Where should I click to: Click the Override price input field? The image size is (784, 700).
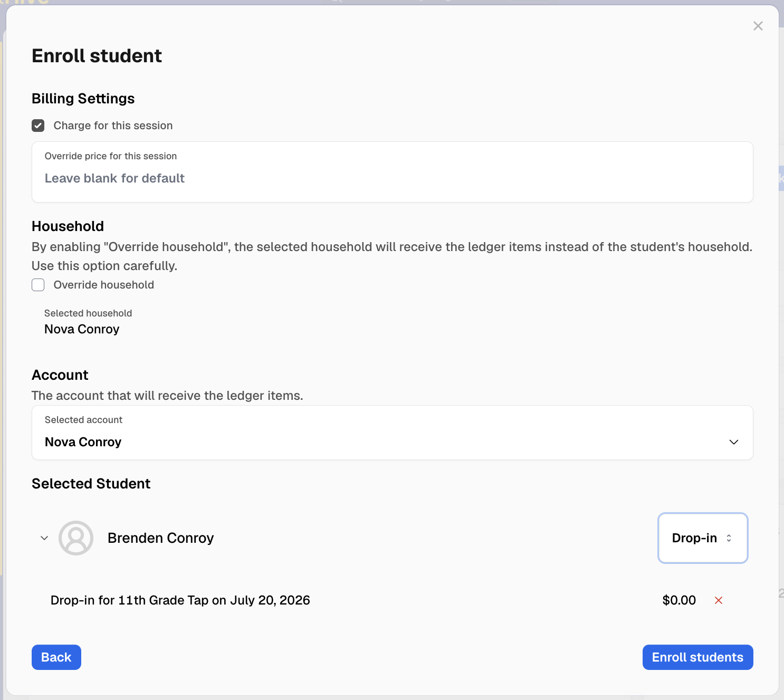coord(392,172)
